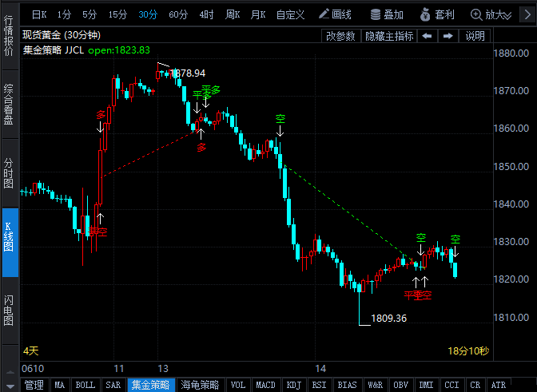Select the 5分 period
The image size is (537, 392).
pyautogui.click(x=89, y=14)
